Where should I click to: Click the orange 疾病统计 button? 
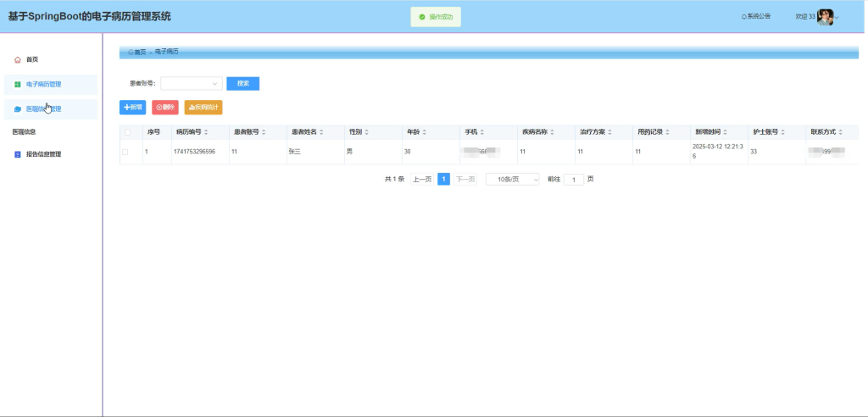point(203,108)
